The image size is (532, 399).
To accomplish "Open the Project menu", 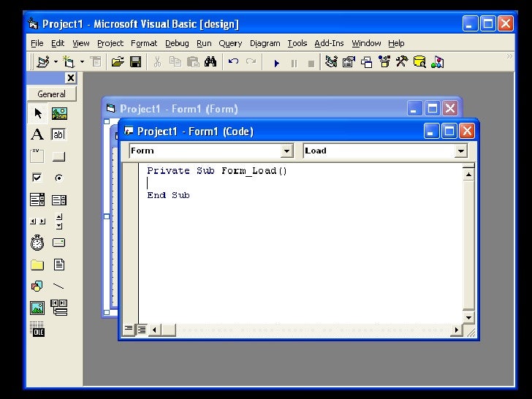I will tap(110, 43).
